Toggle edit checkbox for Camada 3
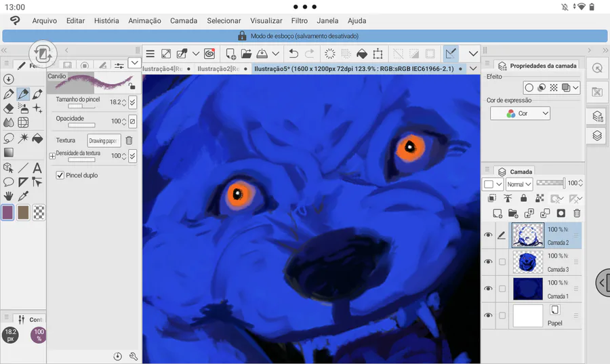610x364 pixels. coord(502,262)
